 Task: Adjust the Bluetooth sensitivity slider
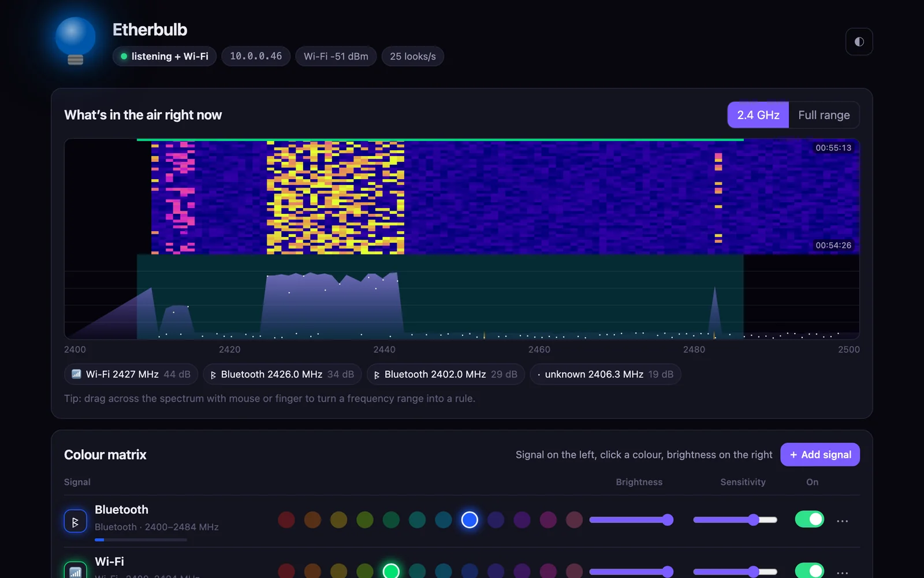point(735,520)
